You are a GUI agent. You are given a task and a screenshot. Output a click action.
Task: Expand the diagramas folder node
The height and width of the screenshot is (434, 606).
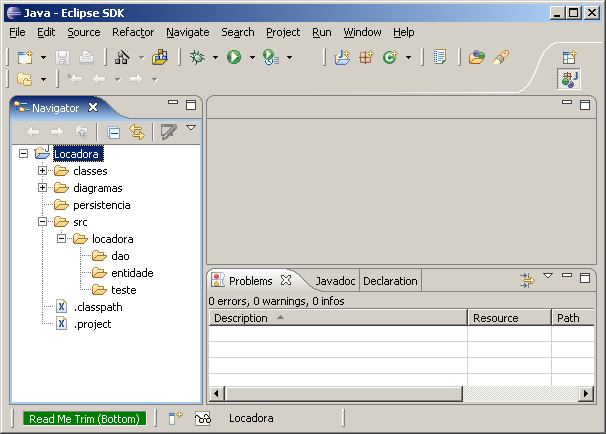43,188
